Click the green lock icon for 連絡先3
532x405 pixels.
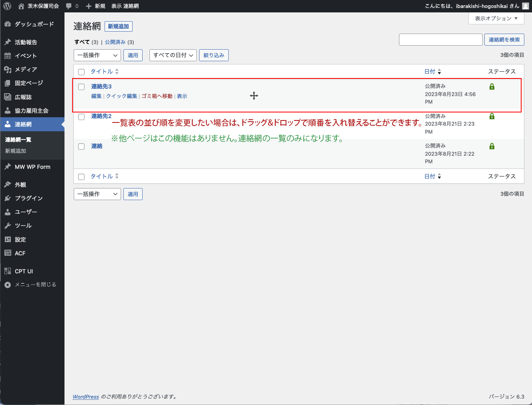pyautogui.click(x=492, y=86)
